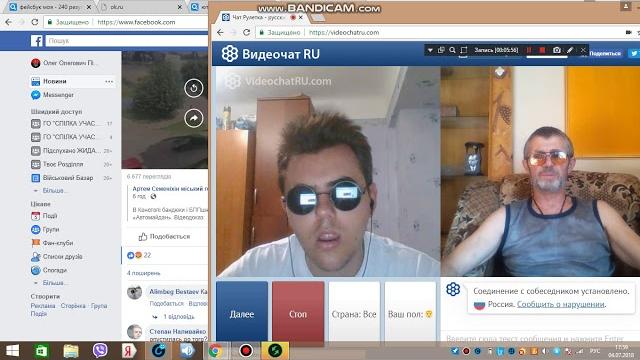
Task: Click the share arrow icon on the video
Action: click(x=193, y=118)
